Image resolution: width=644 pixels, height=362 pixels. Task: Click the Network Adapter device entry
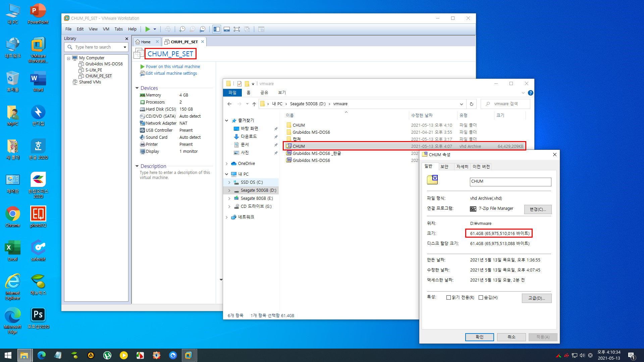pyautogui.click(x=161, y=123)
